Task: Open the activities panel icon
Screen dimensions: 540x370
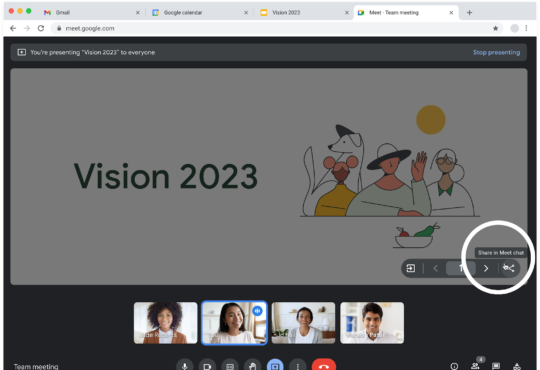Action: click(517, 366)
